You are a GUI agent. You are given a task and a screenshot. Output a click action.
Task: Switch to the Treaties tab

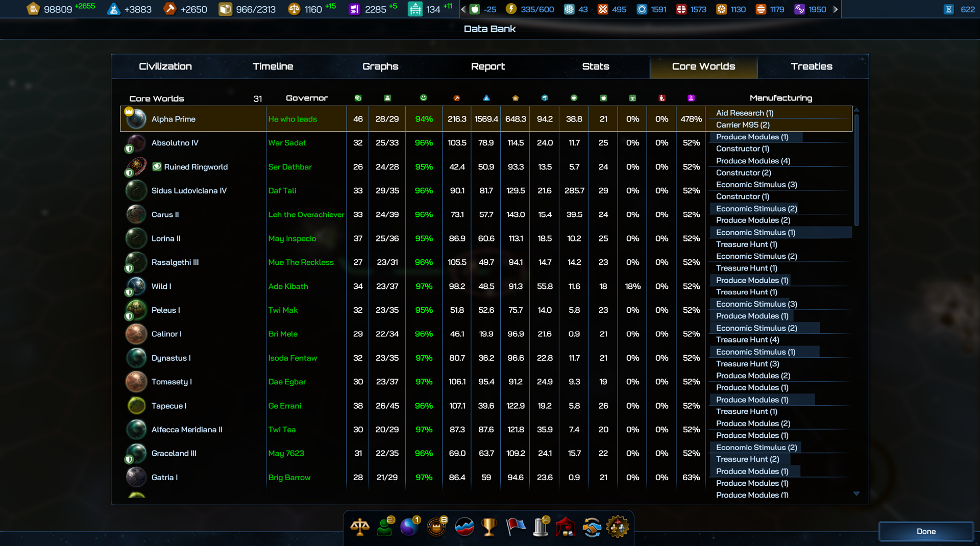(x=811, y=66)
